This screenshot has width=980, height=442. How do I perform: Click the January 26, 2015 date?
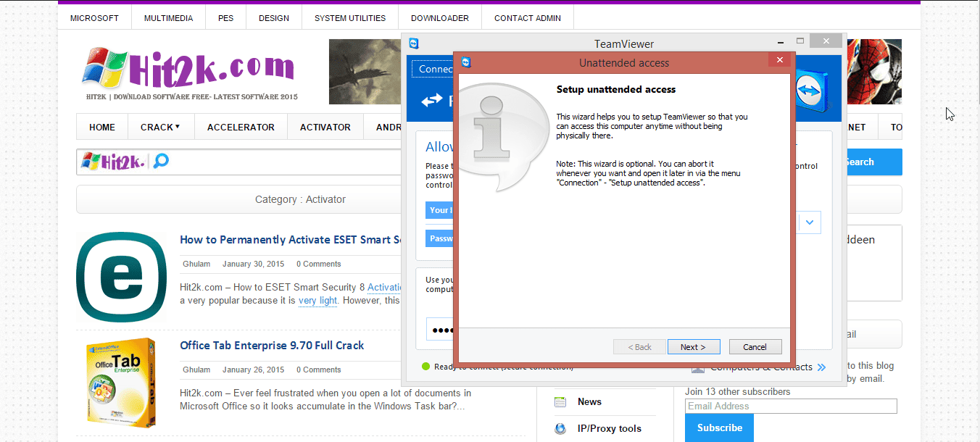[x=254, y=370]
